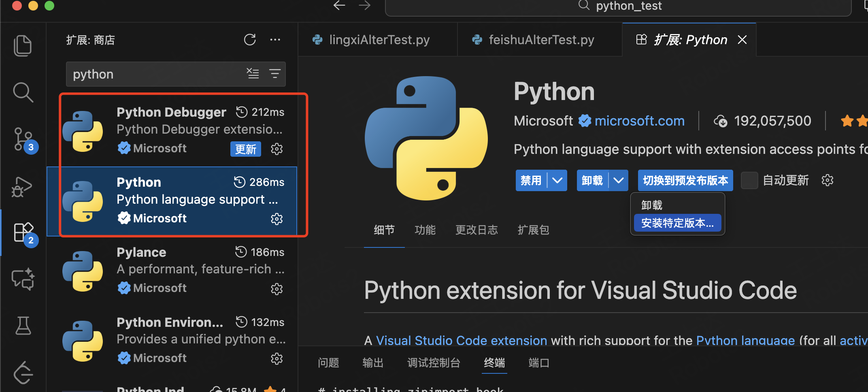This screenshot has height=392, width=868.
Task: Enable 自动更新 checkbox for Python extension
Action: coord(749,180)
